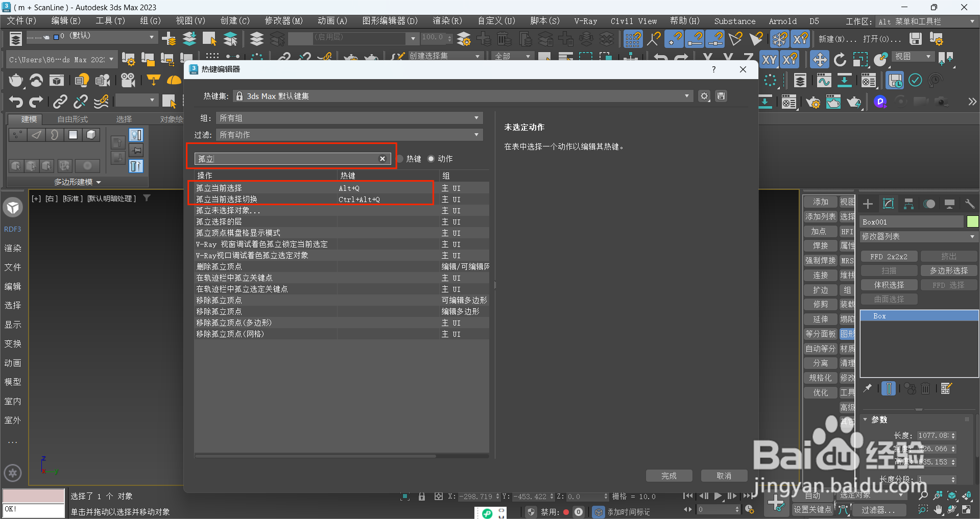Select the 动作 radio button

tap(432, 159)
